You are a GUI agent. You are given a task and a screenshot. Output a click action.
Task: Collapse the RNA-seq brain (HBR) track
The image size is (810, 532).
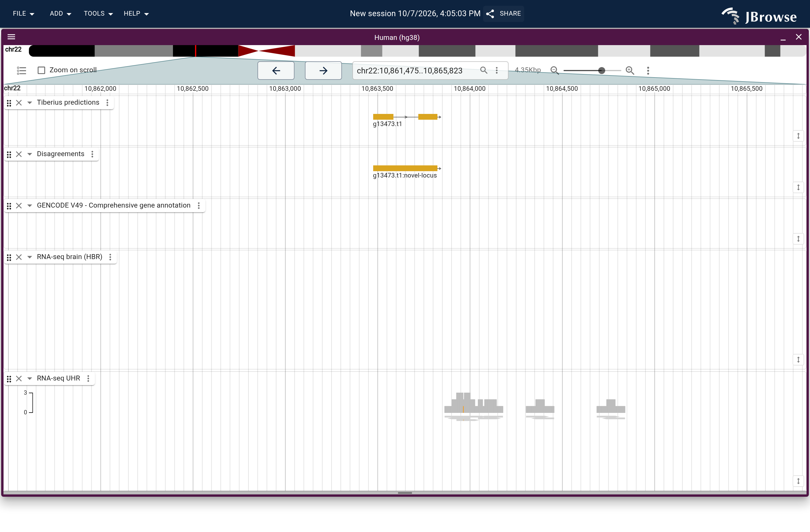point(30,257)
